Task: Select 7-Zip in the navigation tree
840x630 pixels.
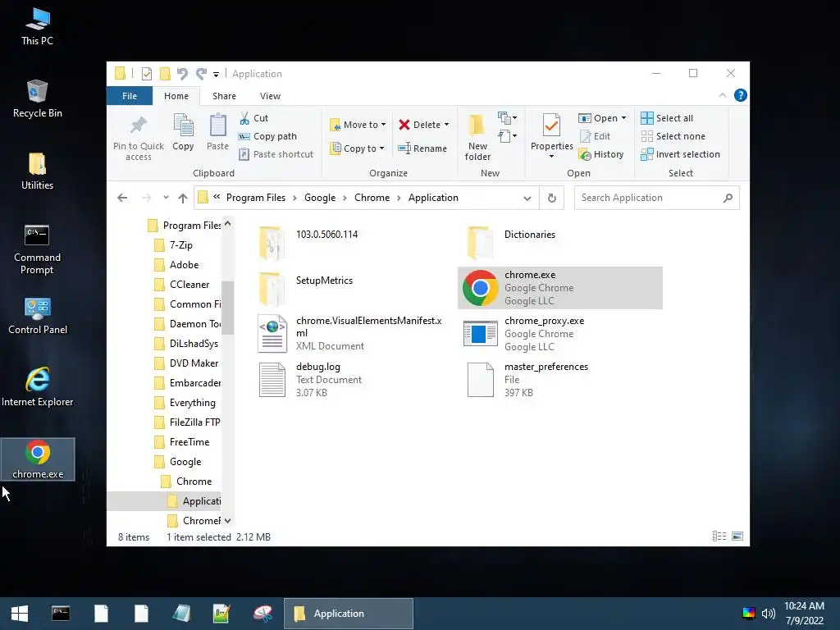Action: [x=181, y=244]
